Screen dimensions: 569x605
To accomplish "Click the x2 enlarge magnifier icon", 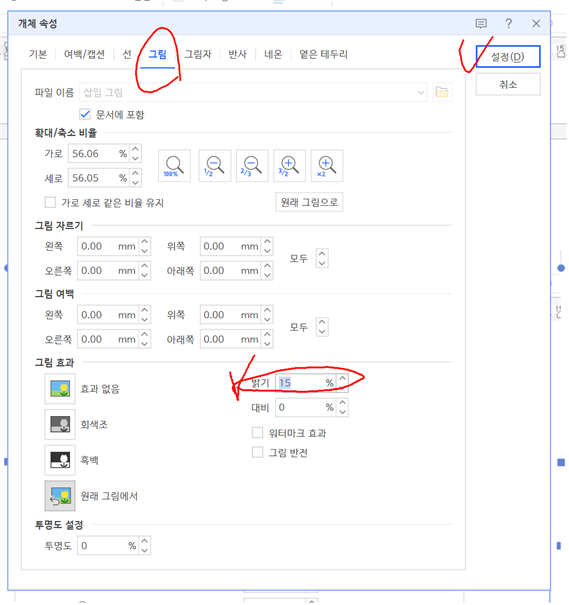I will coord(327,166).
